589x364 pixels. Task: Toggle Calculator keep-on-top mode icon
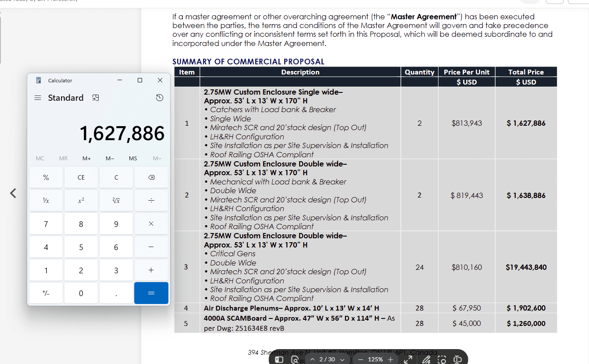[96, 98]
